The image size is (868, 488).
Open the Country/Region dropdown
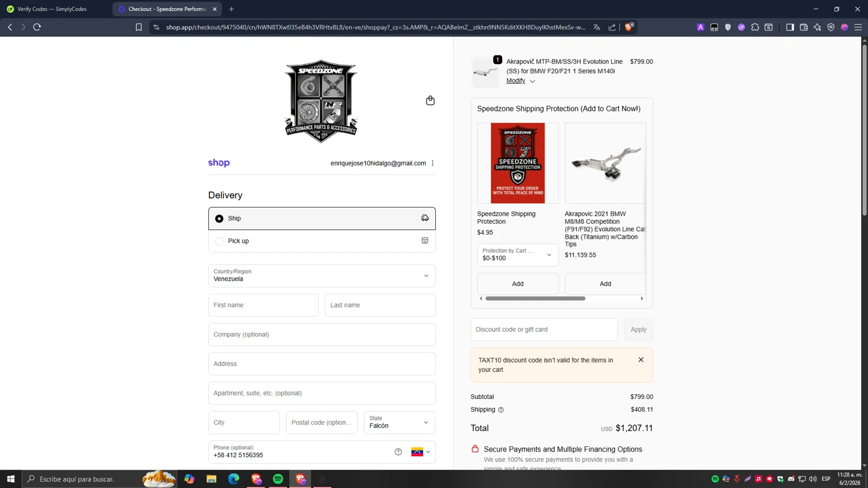322,276
